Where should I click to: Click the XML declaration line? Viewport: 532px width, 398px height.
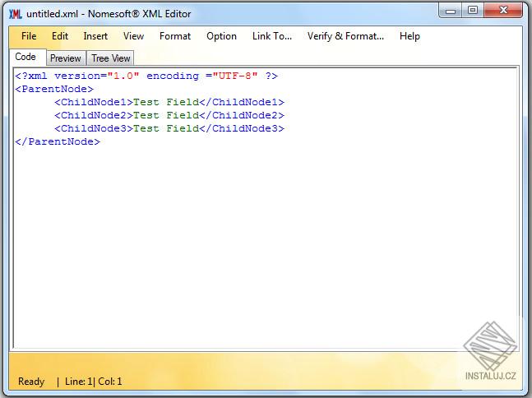coord(146,76)
